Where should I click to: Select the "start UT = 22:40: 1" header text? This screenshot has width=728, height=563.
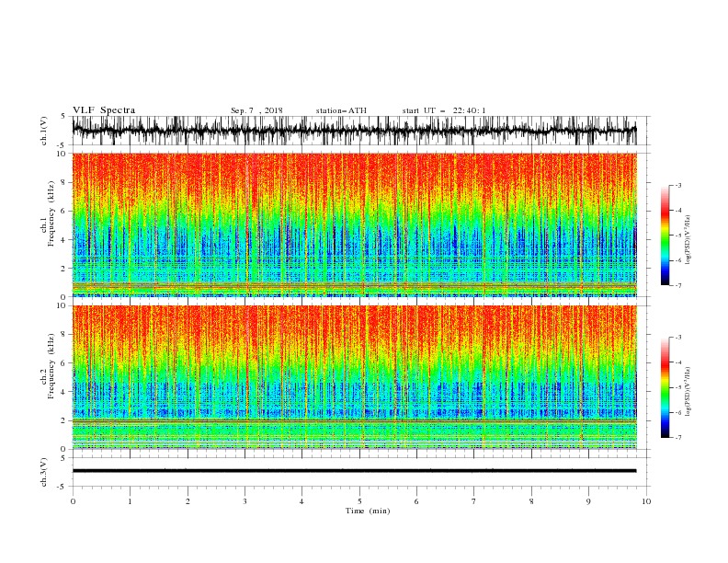point(444,110)
